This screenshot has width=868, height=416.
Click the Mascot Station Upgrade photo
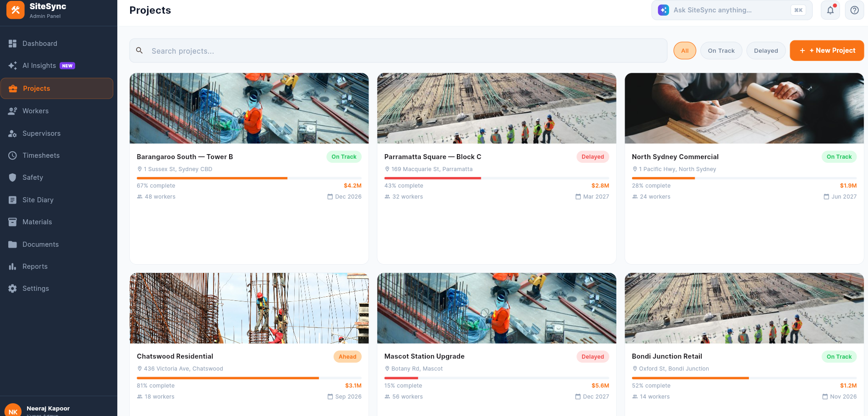click(x=497, y=308)
